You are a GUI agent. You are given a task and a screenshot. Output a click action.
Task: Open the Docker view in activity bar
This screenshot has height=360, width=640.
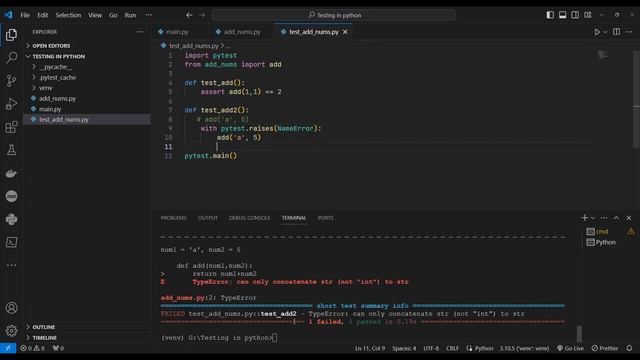11,173
